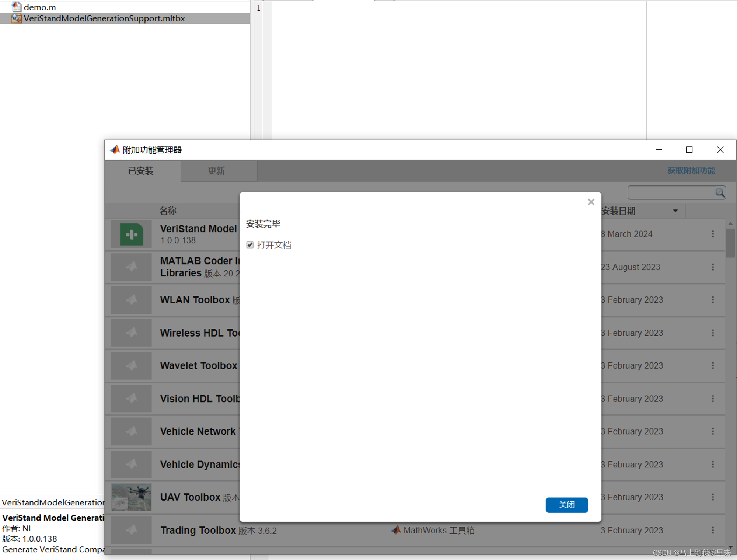Click the Vehicle Network Toolbox icon
This screenshot has height=560, width=737.
tap(132, 431)
